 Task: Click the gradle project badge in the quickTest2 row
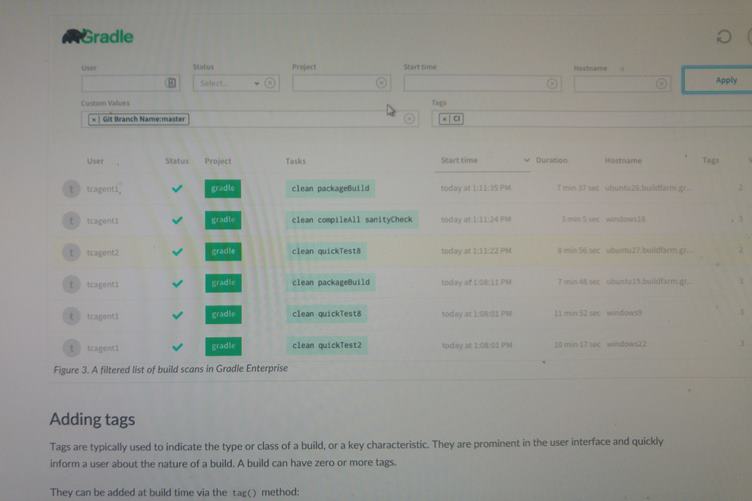click(223, 346)
